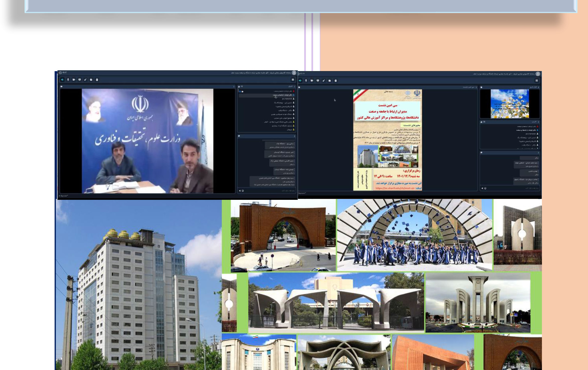Image resolution: width=588 pixels, height=370 pixels.
Task: Open the file sharing icon in the poster window
Action: click(x=329, y=81)
